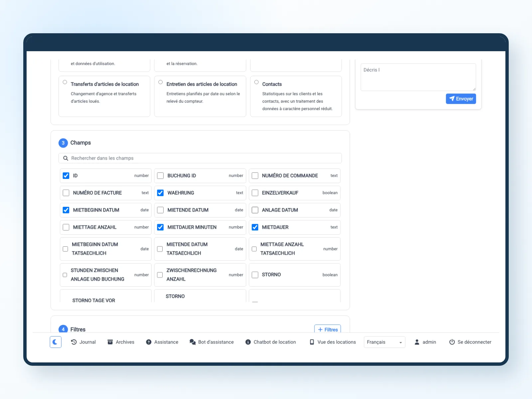Click the Assistance question mark icon
The height and width of the screenshot is (399, 532).
point(149,342)
